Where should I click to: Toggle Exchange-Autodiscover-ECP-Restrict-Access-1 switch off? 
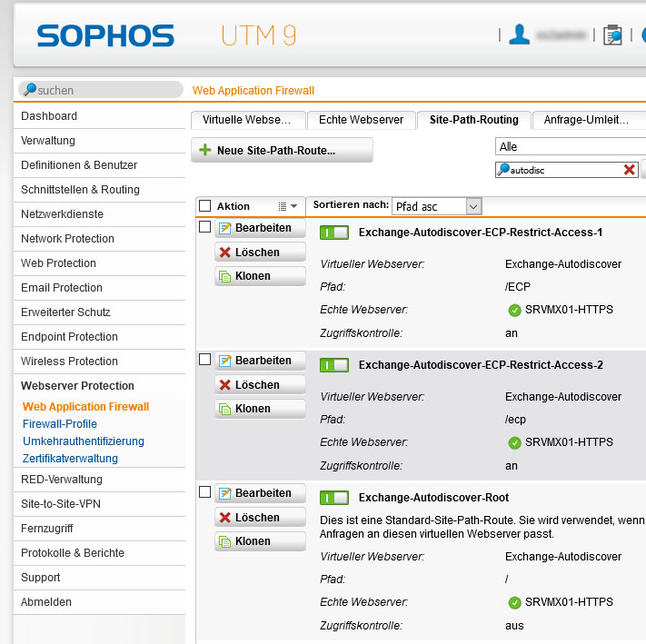click(334, 233)
